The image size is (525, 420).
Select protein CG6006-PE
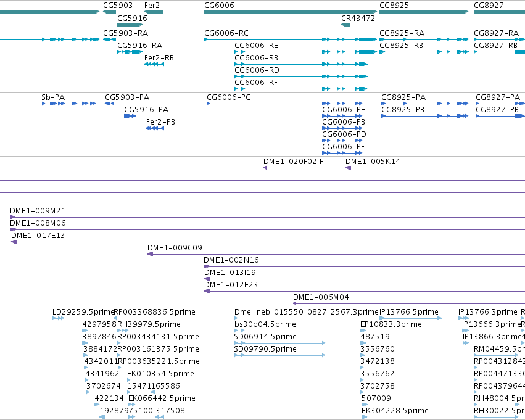pyautogui.click(x=344, y=110)
